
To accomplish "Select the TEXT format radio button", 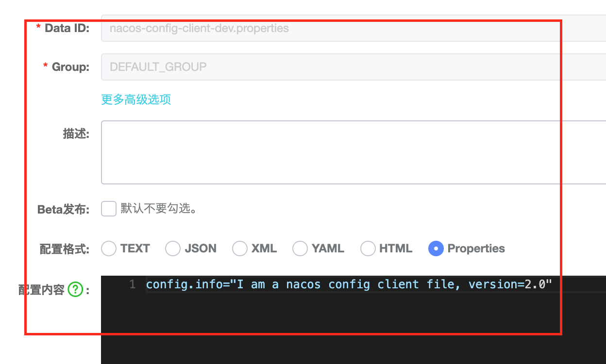I will (x=109, y=248).
